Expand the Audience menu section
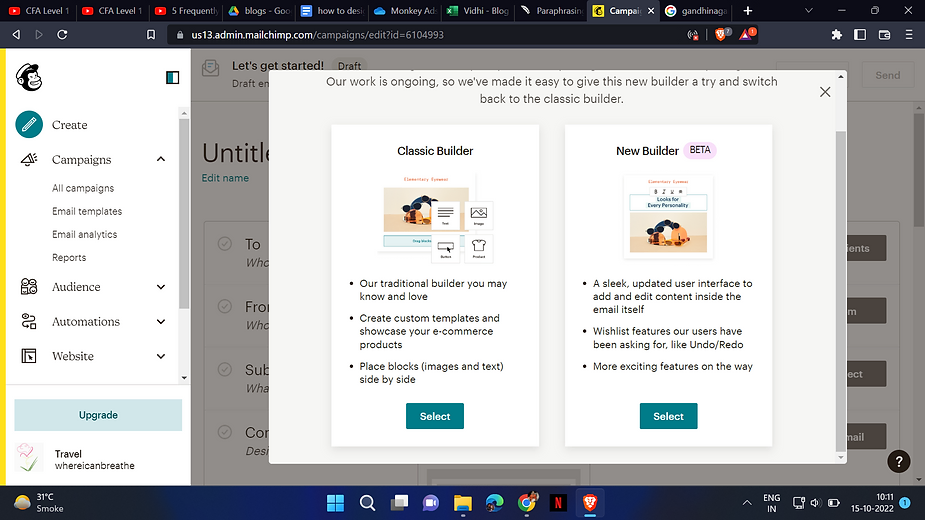Viewport: 925px width, 520px height. 161,287
